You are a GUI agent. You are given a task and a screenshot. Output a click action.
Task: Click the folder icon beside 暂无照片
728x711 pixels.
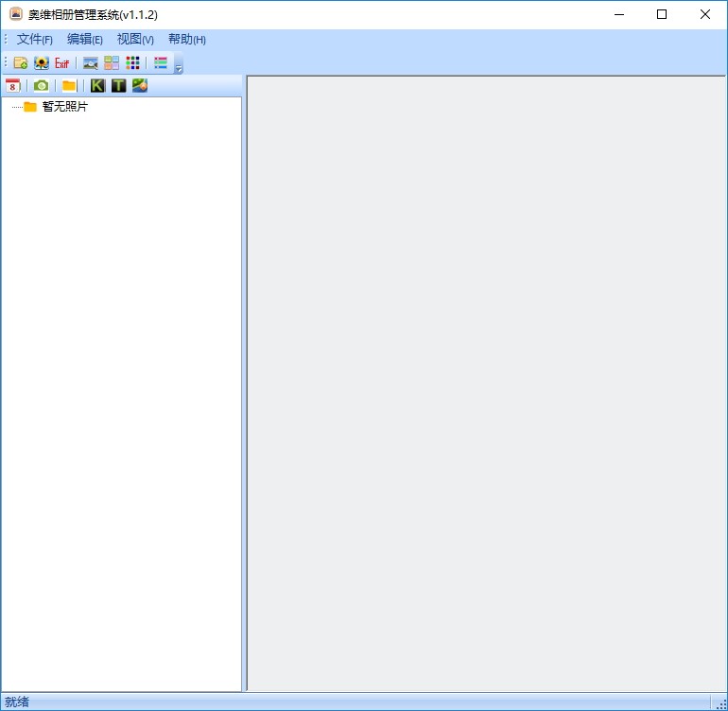[x=30, y=107]
